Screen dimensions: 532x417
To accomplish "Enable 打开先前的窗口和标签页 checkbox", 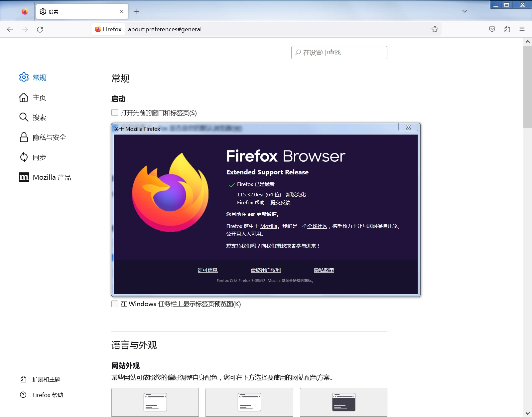I will tap(115, 113).
